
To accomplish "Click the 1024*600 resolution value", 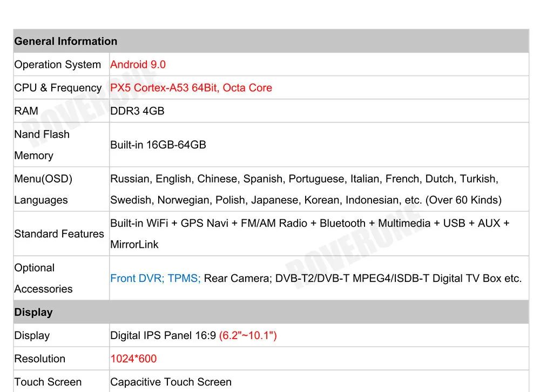I will (133, 359).
